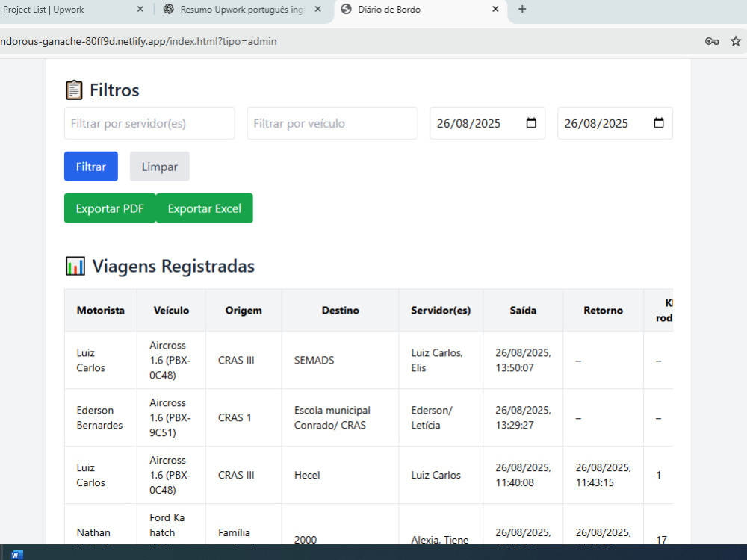Select the SEMADS destination cell
Screen dimensions: 747x560
[x=340, y=361]
